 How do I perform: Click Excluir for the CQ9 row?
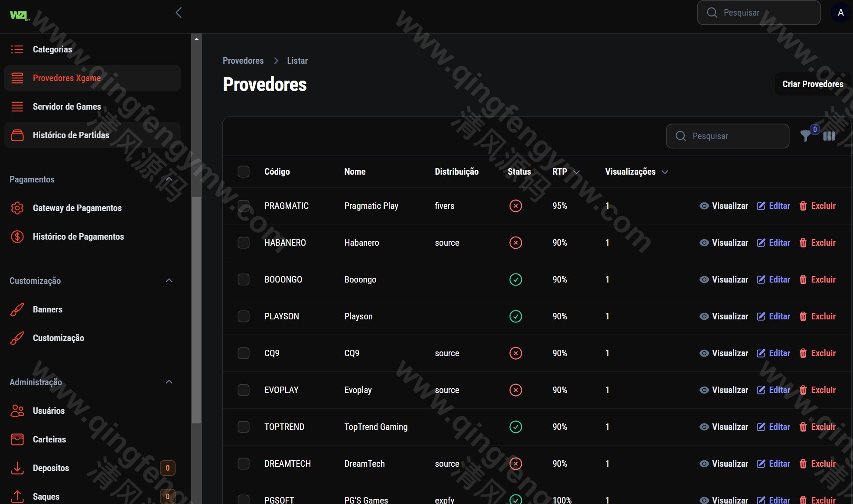coord(817,353)
